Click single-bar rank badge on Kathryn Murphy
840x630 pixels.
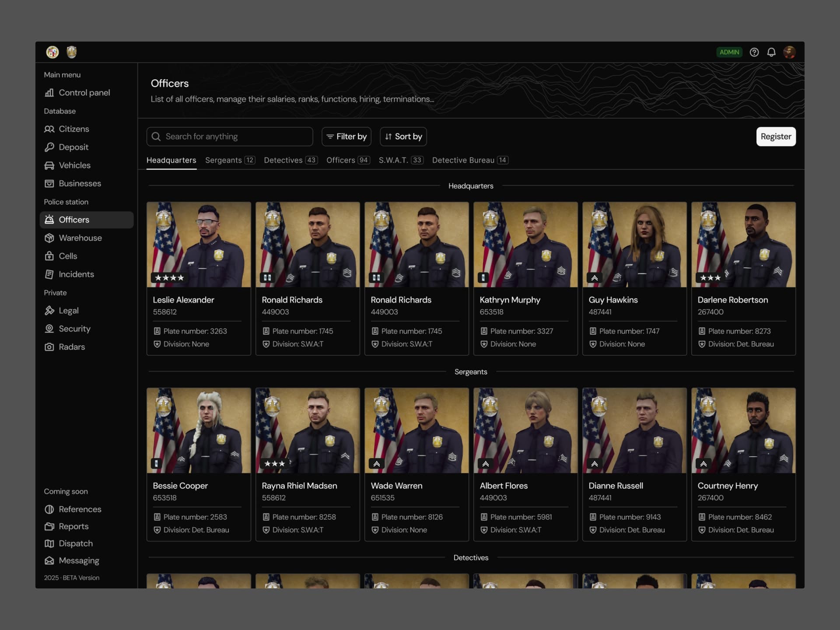pos(483,278)
